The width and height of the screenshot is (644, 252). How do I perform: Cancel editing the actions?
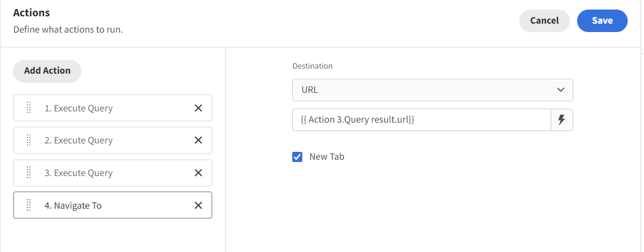pyautogui.click(x=544, y=21)
